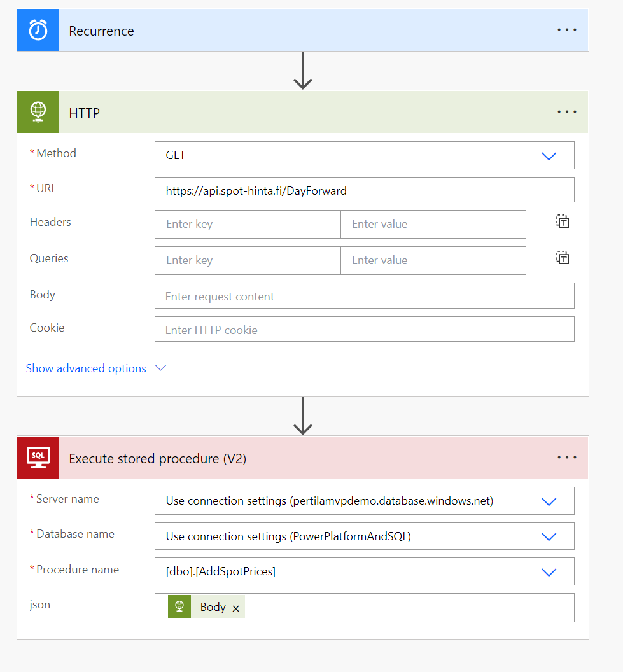Click the Headers Enter key field

[247, 224]
